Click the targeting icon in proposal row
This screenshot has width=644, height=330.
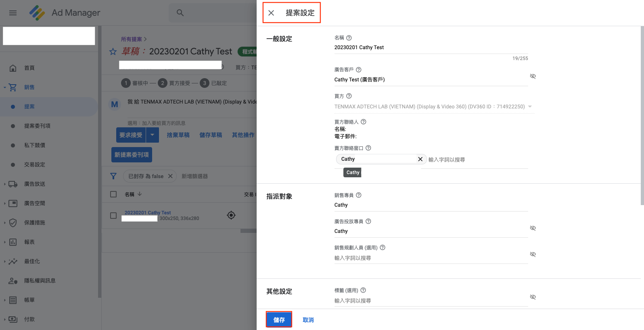(x=231, y=215)
